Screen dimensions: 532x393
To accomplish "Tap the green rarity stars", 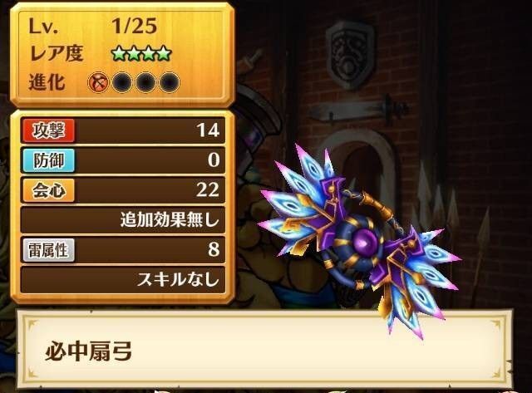I will point(141,53).
